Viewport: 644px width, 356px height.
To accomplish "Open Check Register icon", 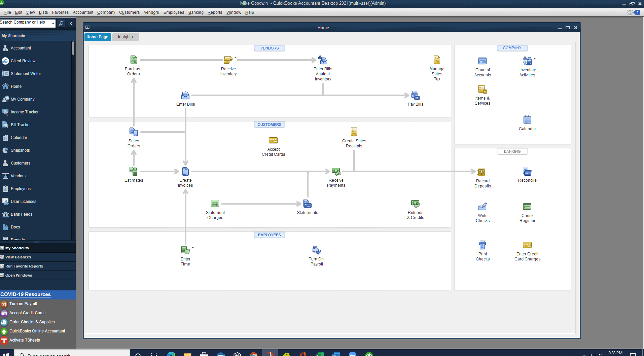I will [527, 207].
